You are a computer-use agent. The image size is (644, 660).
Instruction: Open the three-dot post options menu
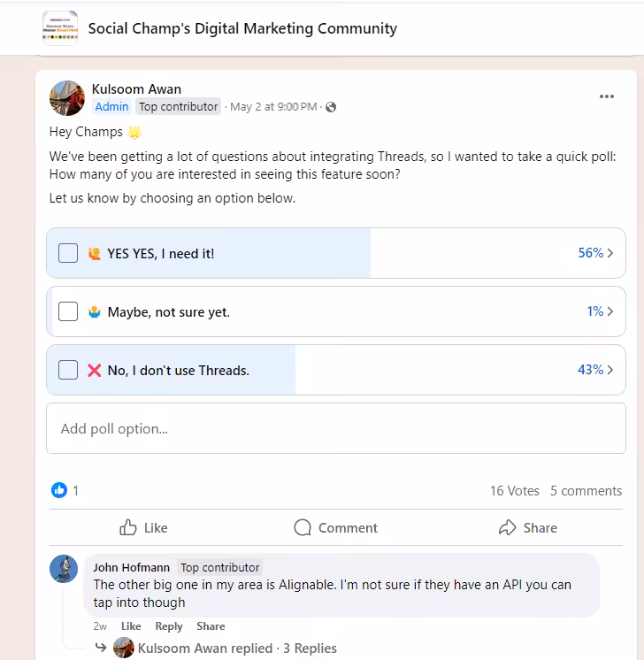pos(607,96)
